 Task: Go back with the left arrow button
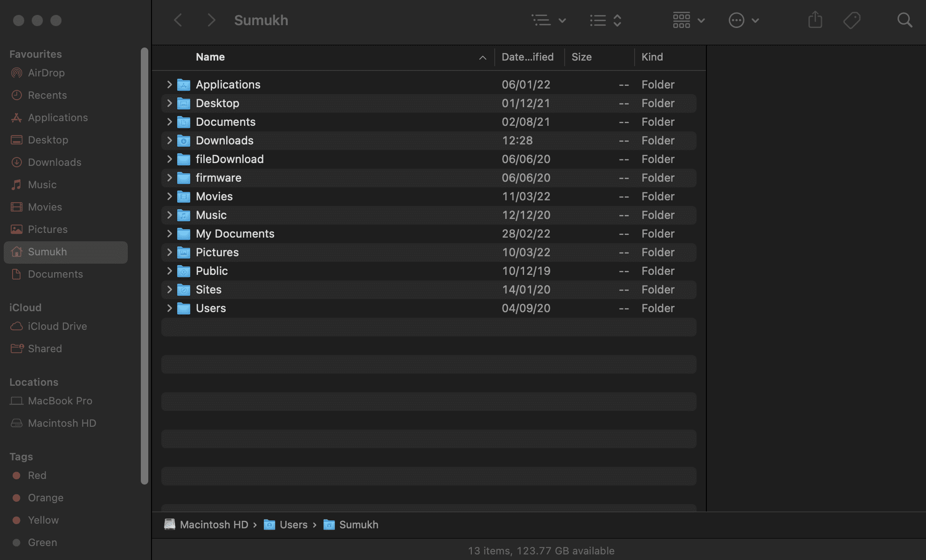pyautogui.click(x=178, y=20)
